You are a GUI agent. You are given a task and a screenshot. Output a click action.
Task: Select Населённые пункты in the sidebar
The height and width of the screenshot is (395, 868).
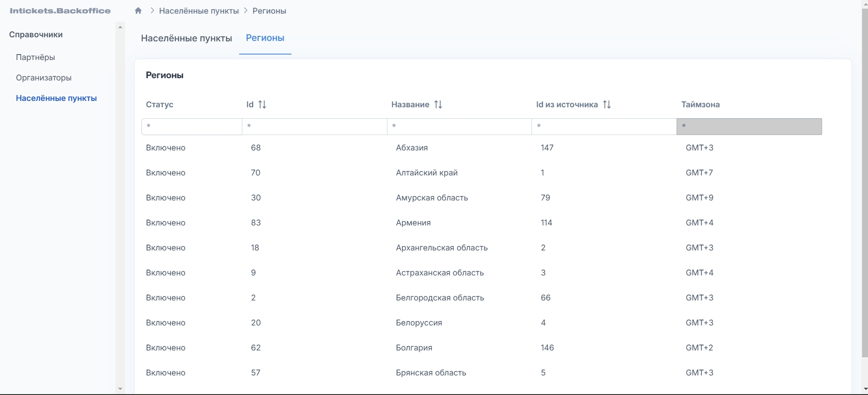coord(56,98)
